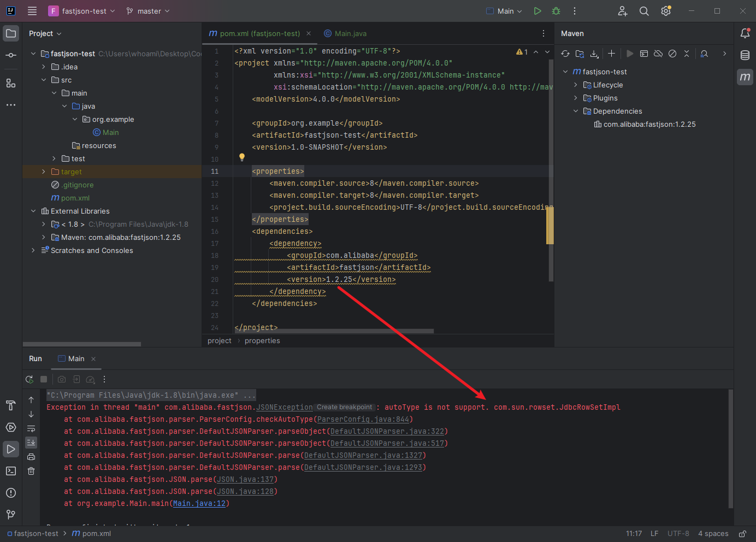Toggle Maven skip tests mode

coord(672,54)
